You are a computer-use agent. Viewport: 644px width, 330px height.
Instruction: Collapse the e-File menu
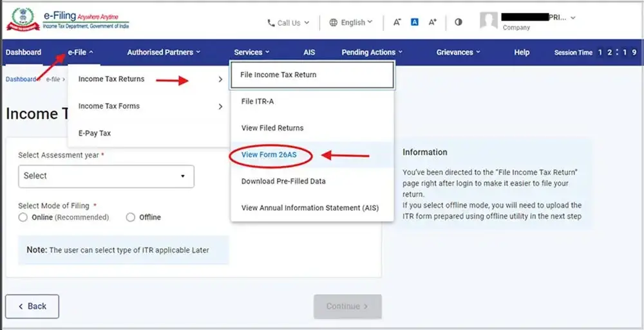[80, 52]
